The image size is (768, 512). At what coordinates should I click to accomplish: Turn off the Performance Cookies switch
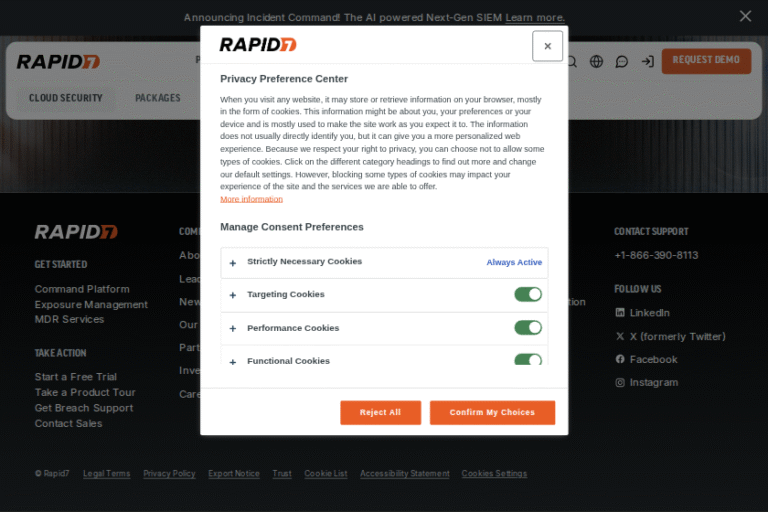tap(528, 328)
